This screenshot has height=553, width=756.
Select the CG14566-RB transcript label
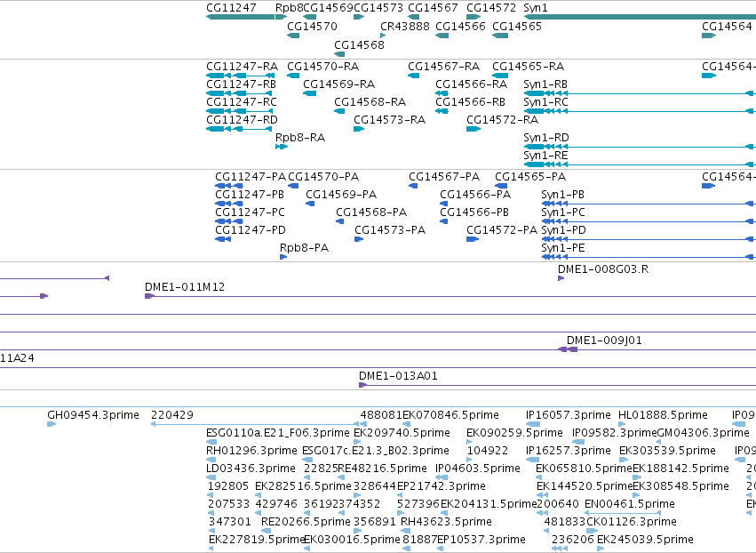[470, 102]
